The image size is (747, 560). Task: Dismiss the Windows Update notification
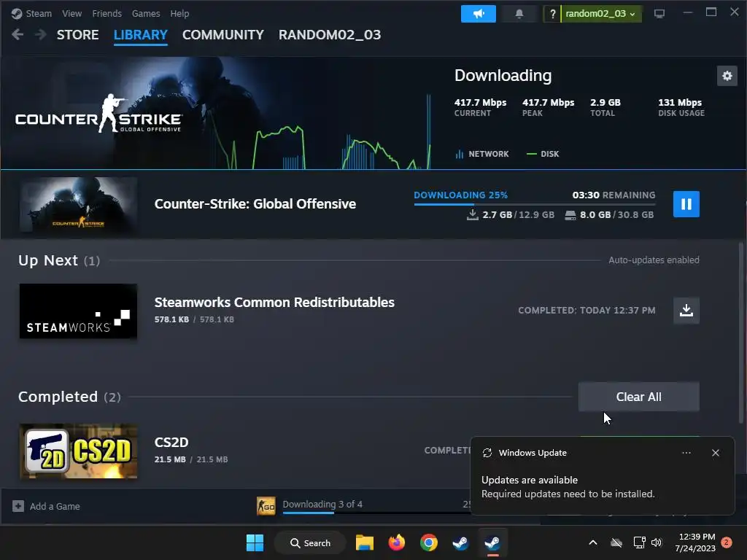[715, 453]
